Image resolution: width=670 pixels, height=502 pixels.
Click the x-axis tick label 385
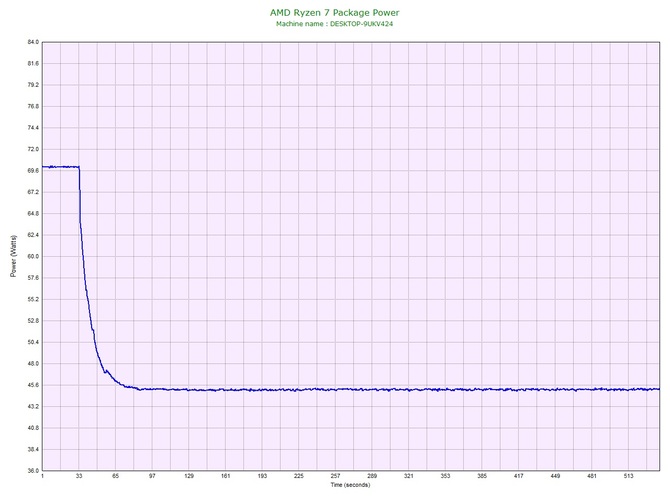482,476
